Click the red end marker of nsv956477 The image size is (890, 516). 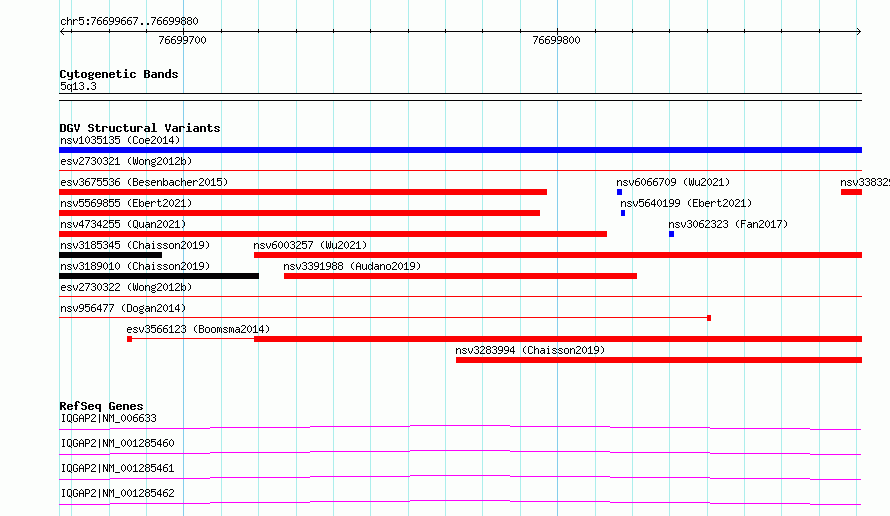[x=709, y=318]
